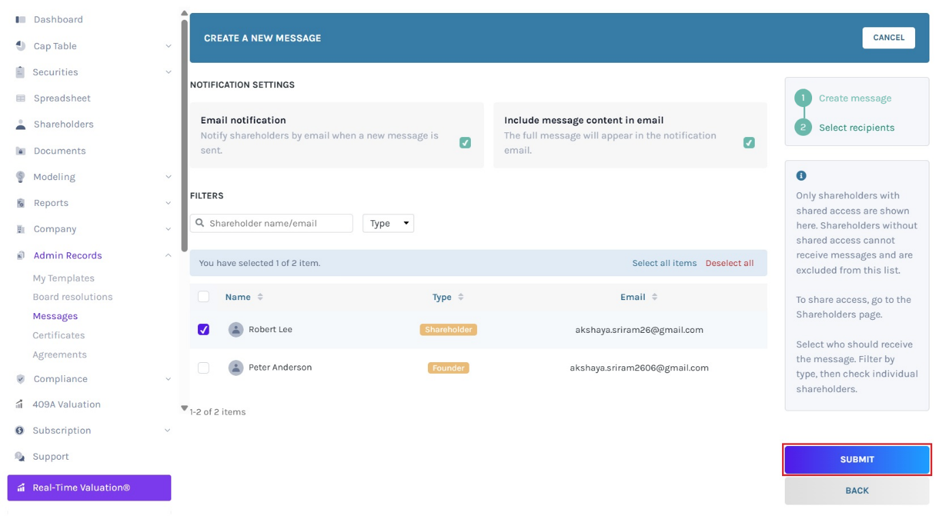Toggle the Email notification checkbox
Image resolution: width=939 pixels, height=519 pixels.
[x=465, y=142]
